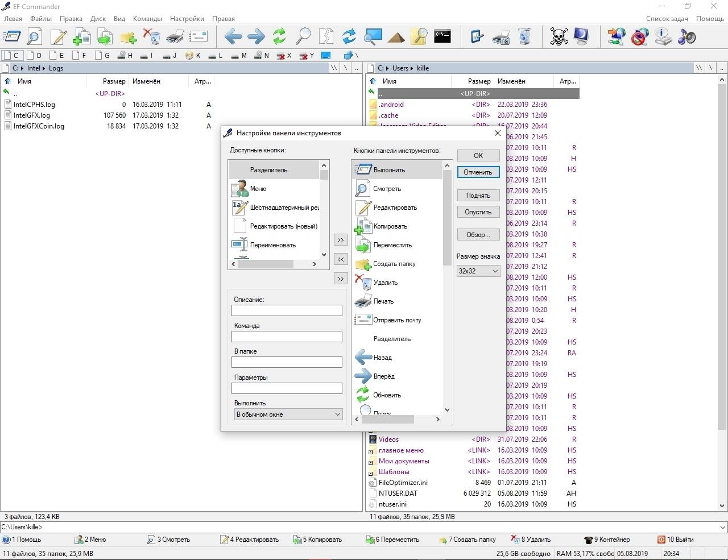Image resolution: width=728 pixels, height=560 pixels.
Task: Click the skull and crossbones toolbar icon
Action: point(559,37)
